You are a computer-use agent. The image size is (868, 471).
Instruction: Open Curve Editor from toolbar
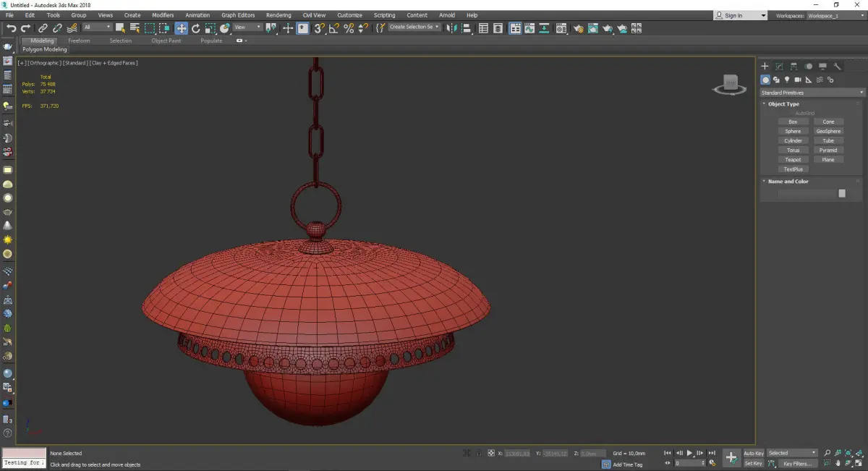coord(529,28)
